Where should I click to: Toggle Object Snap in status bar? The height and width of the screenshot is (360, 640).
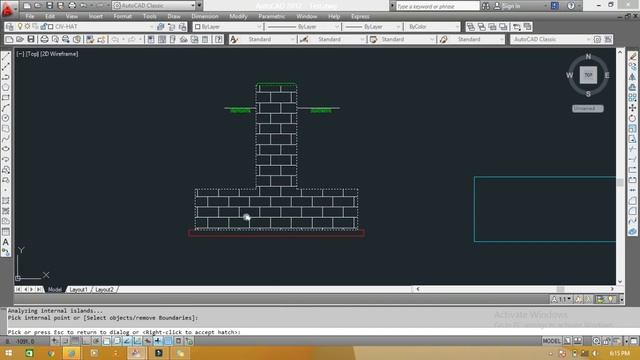click(107, 341)
